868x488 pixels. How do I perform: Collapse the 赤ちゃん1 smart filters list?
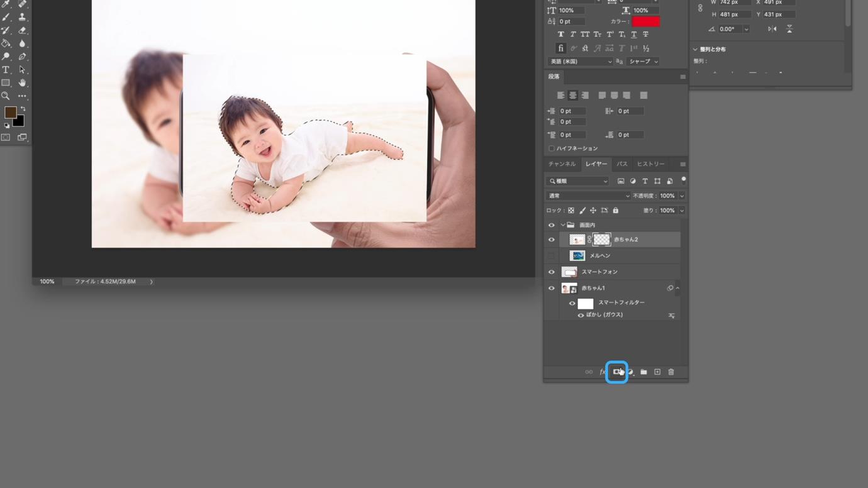click(x=677, y=288)
